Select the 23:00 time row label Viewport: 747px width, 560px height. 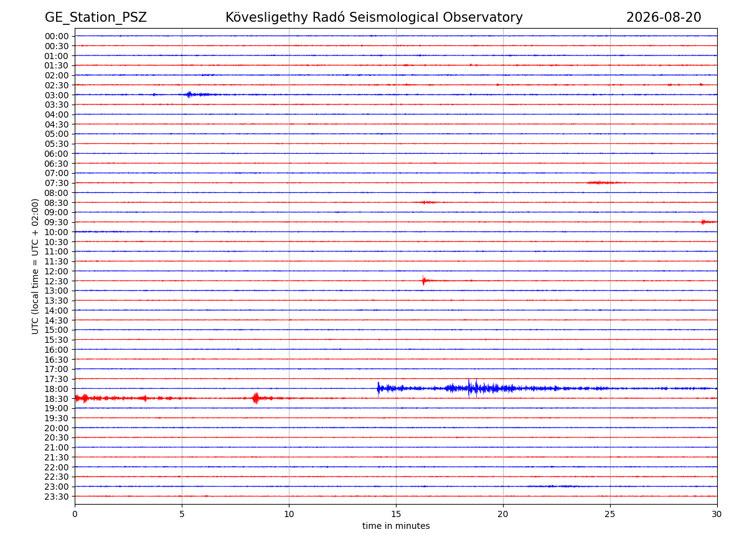click(x=57, y=487)
